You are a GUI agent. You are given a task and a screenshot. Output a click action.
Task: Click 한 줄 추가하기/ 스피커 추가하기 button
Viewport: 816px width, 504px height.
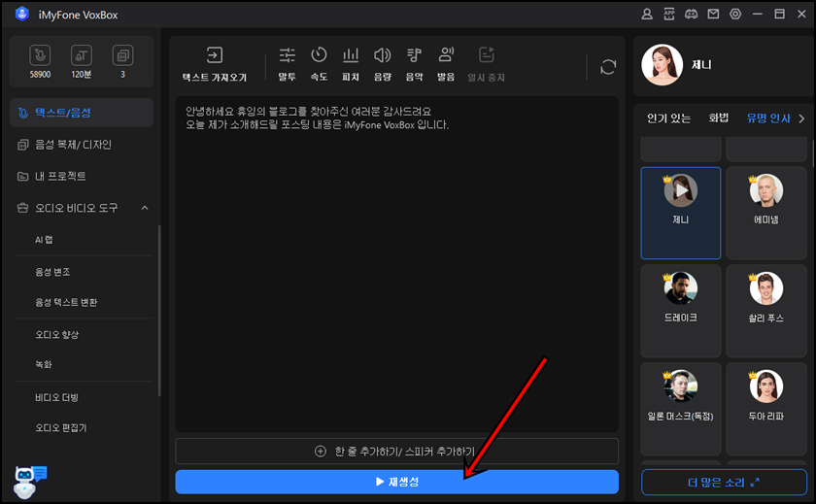(x=396, y=451)
